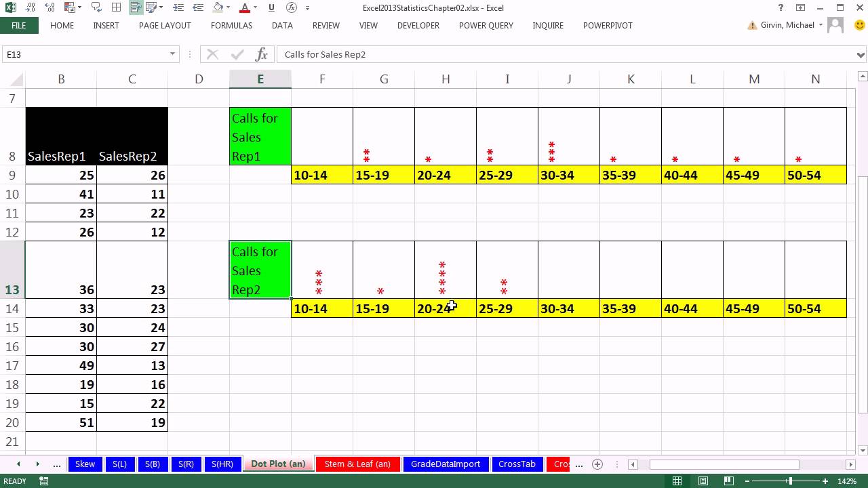This screenshot has width=868, height=488.
Task: Switch to the GradeDataImport sheet
Action: 445,464
